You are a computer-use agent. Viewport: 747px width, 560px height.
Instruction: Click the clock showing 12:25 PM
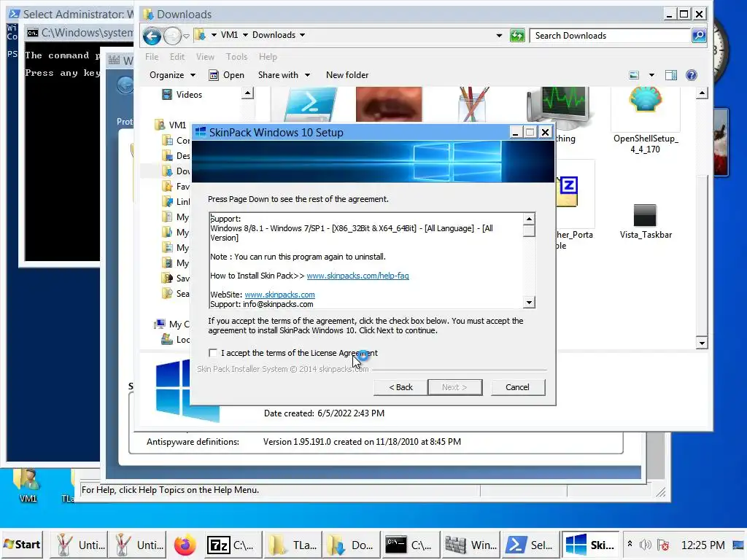(703, 545)
